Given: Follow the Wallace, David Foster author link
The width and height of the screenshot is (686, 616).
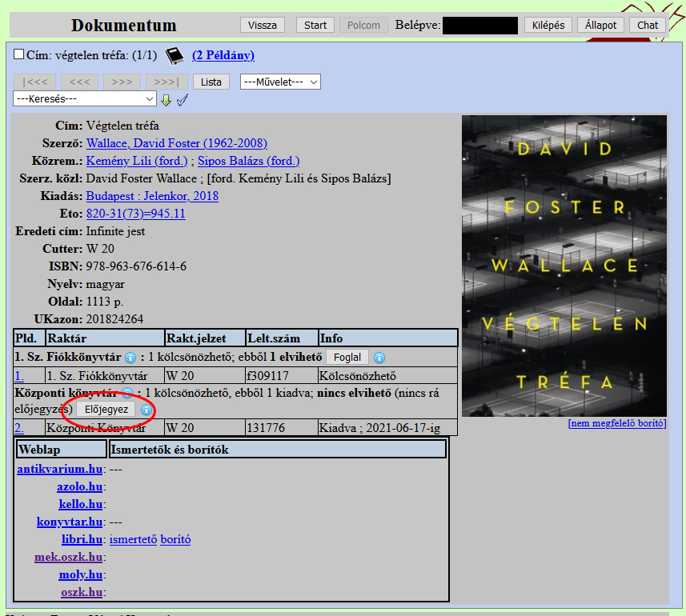Looking at the screenshot, I should pyautogui.click(x=176, y=143).
